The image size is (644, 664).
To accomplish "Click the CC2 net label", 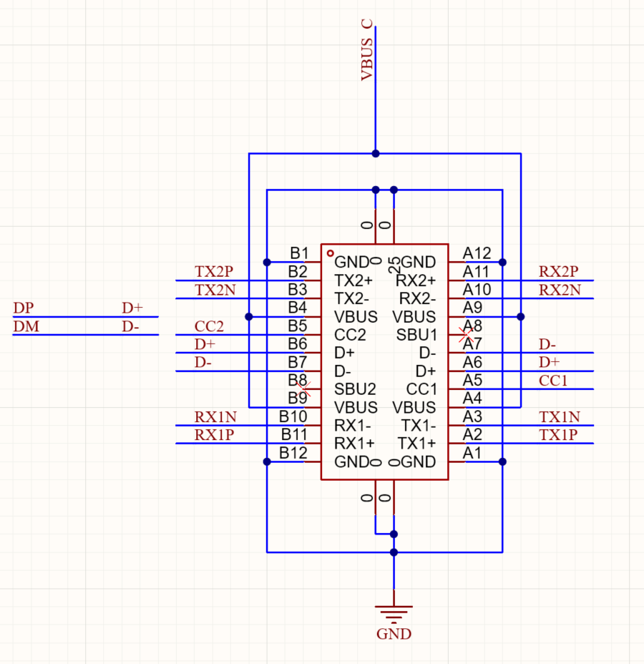I will point(209,326).
